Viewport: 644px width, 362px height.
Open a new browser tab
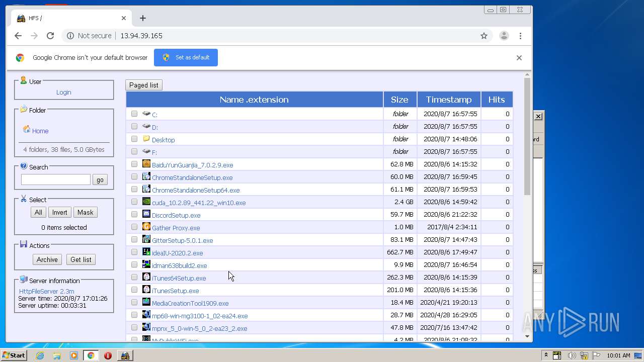(143, 18)
